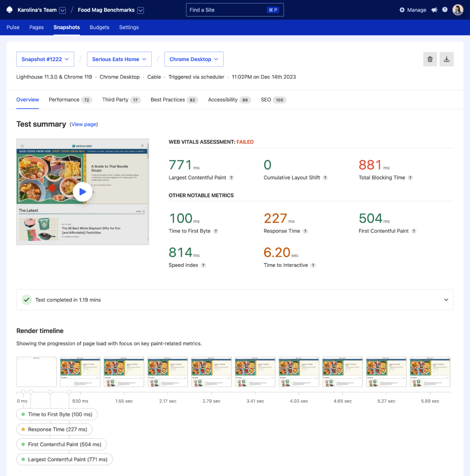Viewport: 470px width, 476px height.
Task: Click the View page link
Action: (83, 124)
